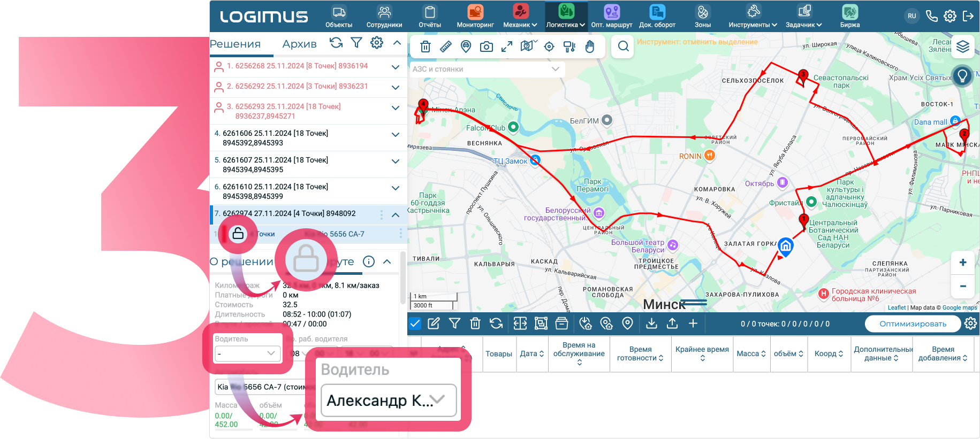Go to Отчёты reports

(x=430, y=17)
